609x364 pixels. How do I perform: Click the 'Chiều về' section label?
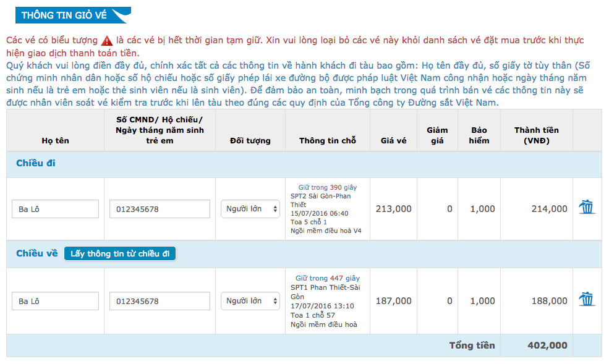point(37,253)
